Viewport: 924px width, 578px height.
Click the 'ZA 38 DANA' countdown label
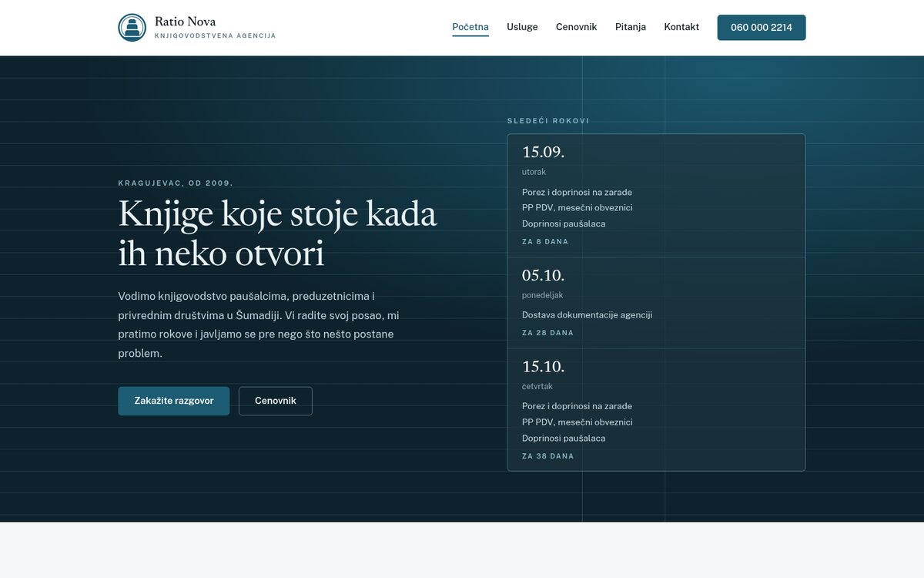pyautogui.click(x=547, y=456)
